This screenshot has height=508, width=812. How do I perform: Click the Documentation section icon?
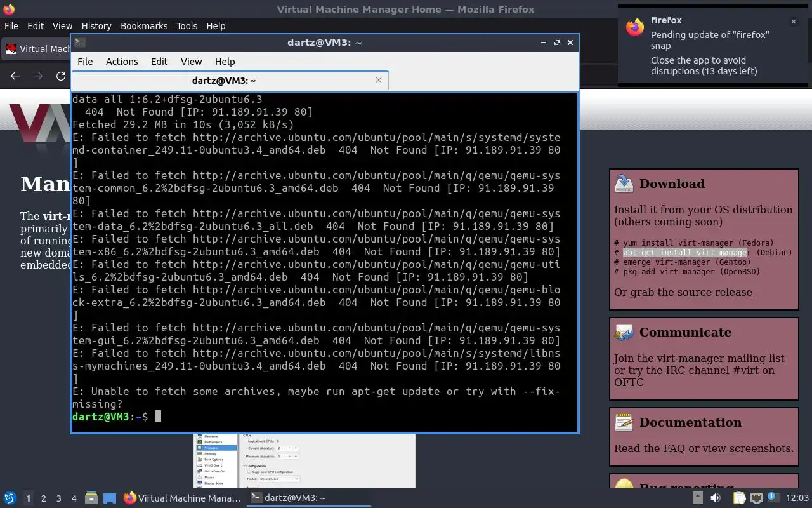624,422
